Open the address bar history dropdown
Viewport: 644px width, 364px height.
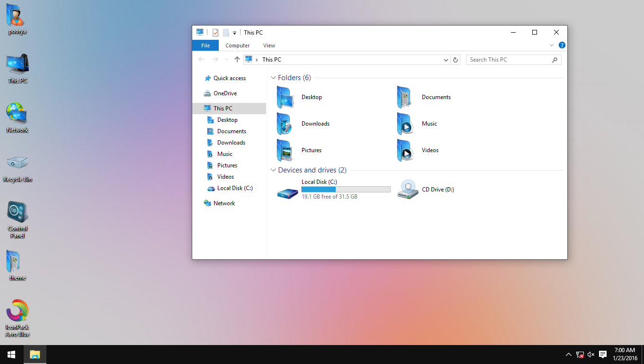point(446,59)
